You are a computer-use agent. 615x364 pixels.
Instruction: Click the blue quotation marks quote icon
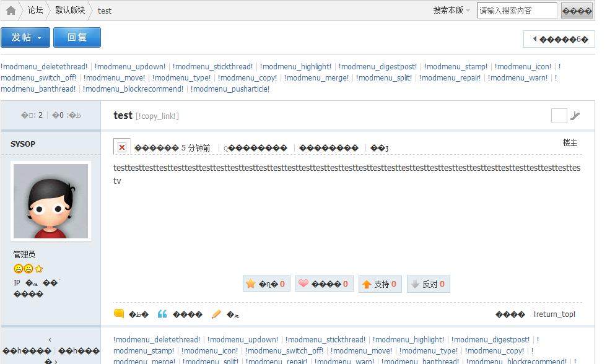[162, 314]
